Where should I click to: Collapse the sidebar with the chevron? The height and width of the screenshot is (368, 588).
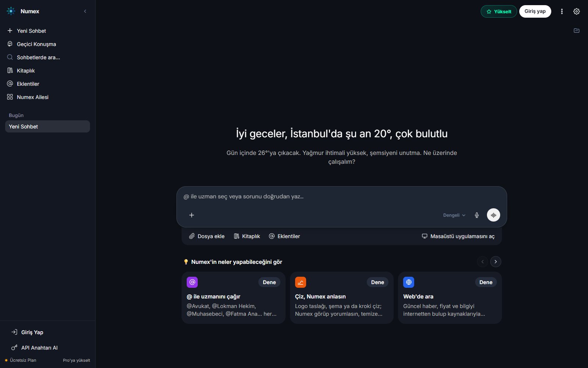[x=85, y=11]
